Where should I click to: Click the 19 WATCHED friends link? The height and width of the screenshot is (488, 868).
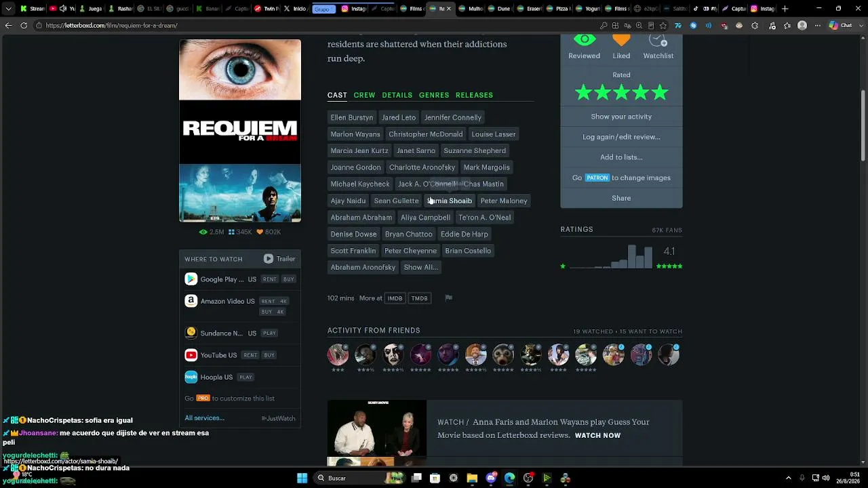(x=593, y=331)
